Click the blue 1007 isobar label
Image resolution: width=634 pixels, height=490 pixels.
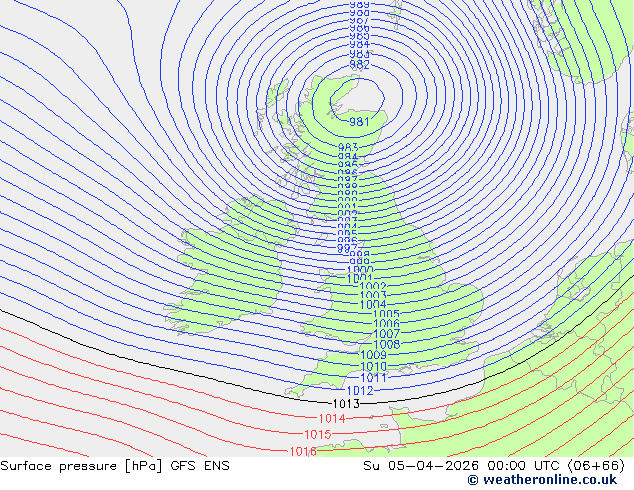387,334
